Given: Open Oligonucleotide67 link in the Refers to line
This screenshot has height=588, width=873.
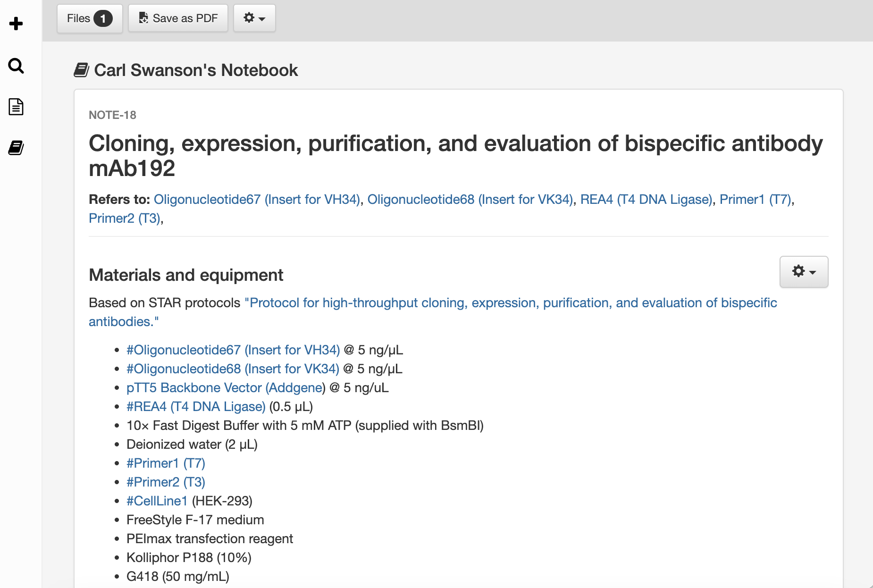Looking at the screenshot, I should pyautogui.click(x=257, y=200).
